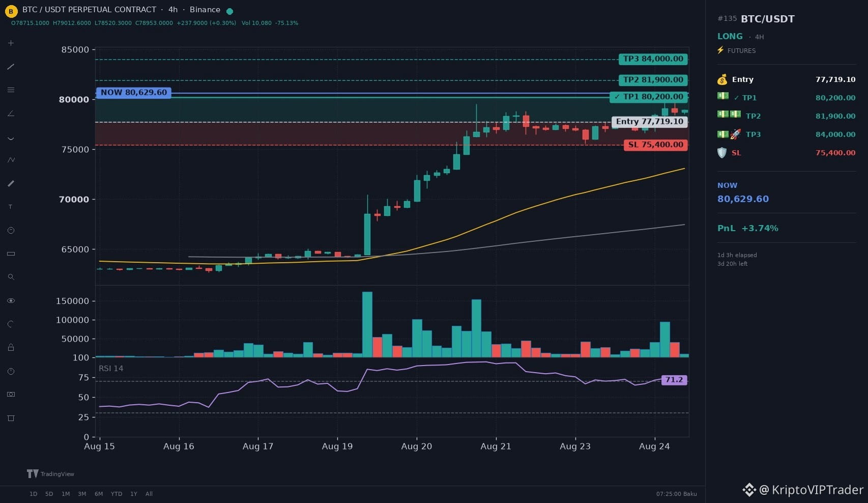Image resolution: width=868 pixels, height=503 pixels.
Task: Click the '1d 3h elapsed' text
Action: coord(737,255)
